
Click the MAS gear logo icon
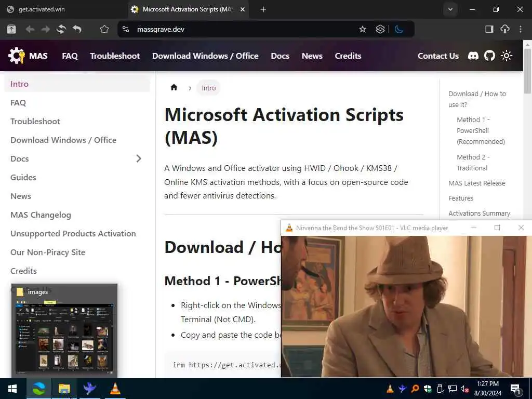16,56
